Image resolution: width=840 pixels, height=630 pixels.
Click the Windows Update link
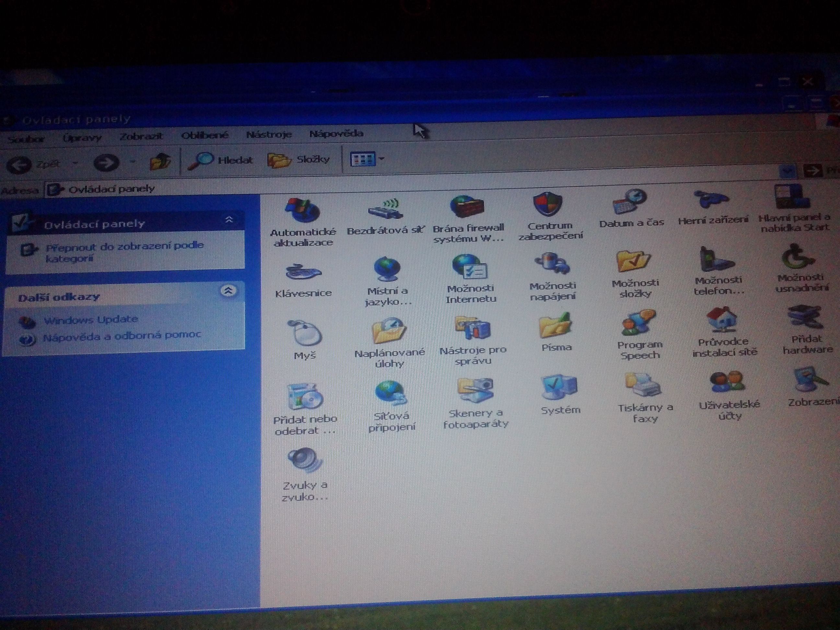click(90, 320)
